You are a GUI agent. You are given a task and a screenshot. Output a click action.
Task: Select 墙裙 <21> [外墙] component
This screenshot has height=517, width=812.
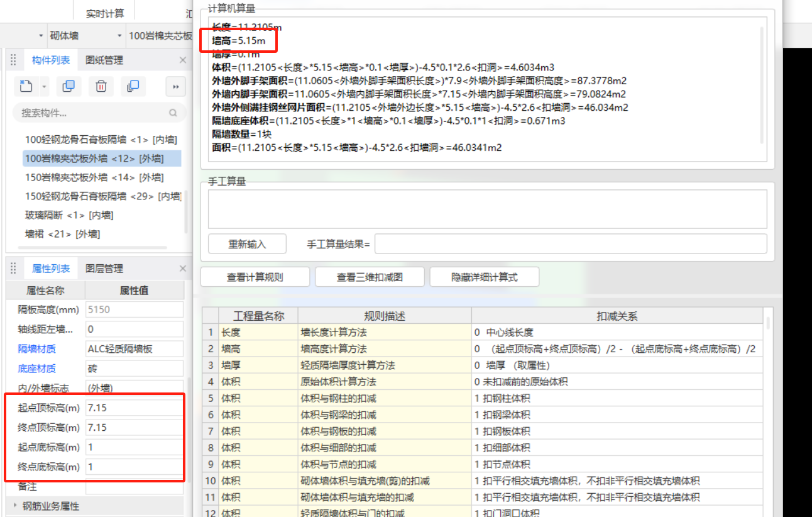(63, 234)
